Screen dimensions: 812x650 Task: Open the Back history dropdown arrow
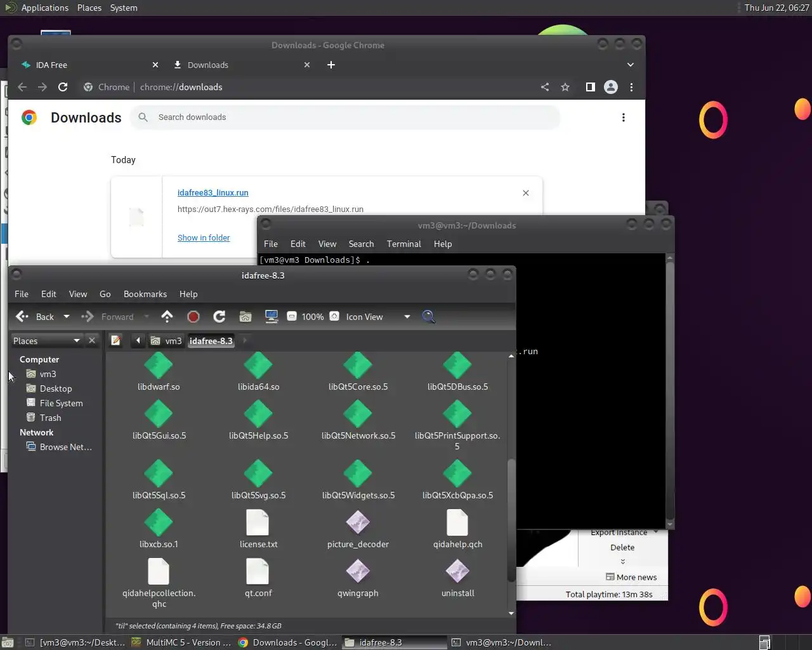point(67,317)
